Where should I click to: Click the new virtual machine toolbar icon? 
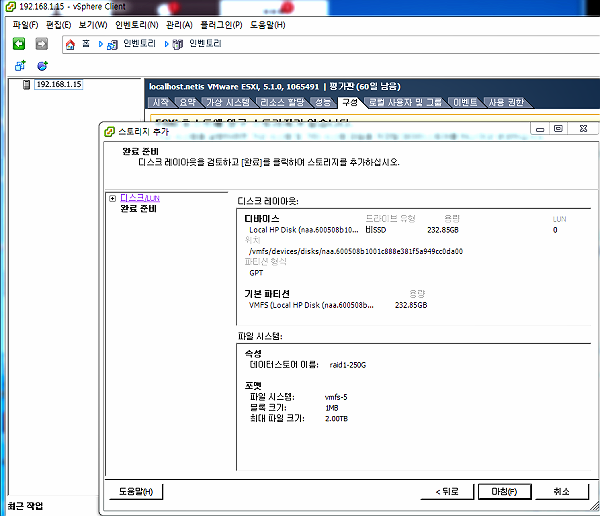point(20,66)
